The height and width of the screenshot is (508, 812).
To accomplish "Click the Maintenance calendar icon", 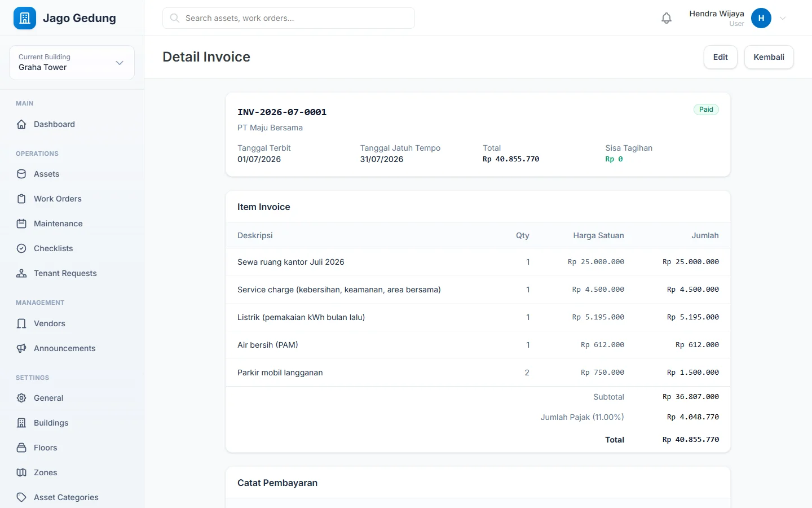I will click(21, 224).
